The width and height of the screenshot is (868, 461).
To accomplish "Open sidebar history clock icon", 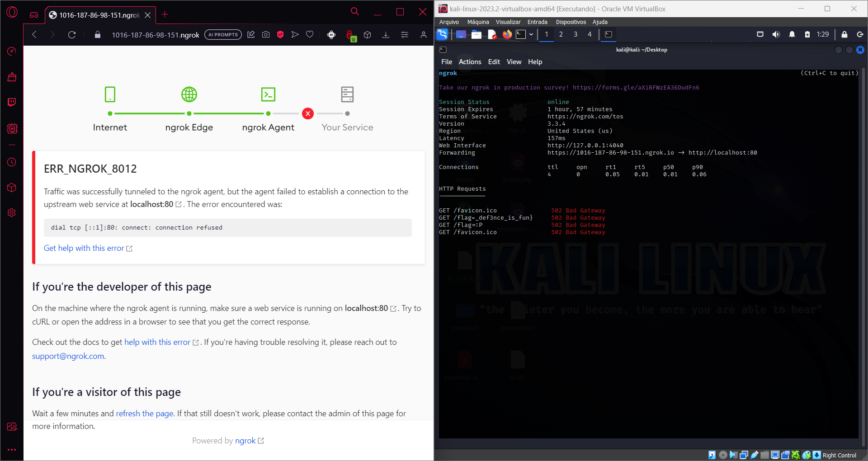I will pyautogui.click(x=12, y=162).
